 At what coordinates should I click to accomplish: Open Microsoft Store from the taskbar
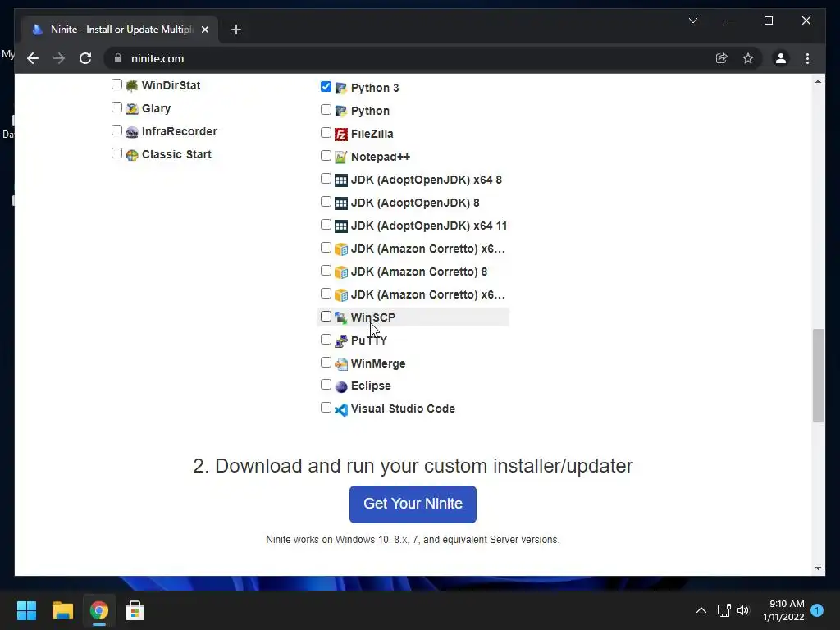click(135, 610)
